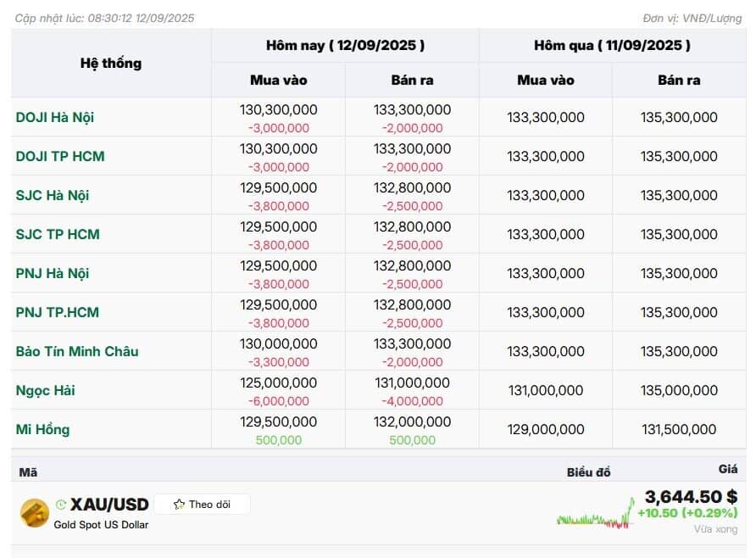The width and height of the screenshot is (756, 558).
Task: Click Ngọc Hải today's buy price 125,000,000
Action: pos(279,383)
